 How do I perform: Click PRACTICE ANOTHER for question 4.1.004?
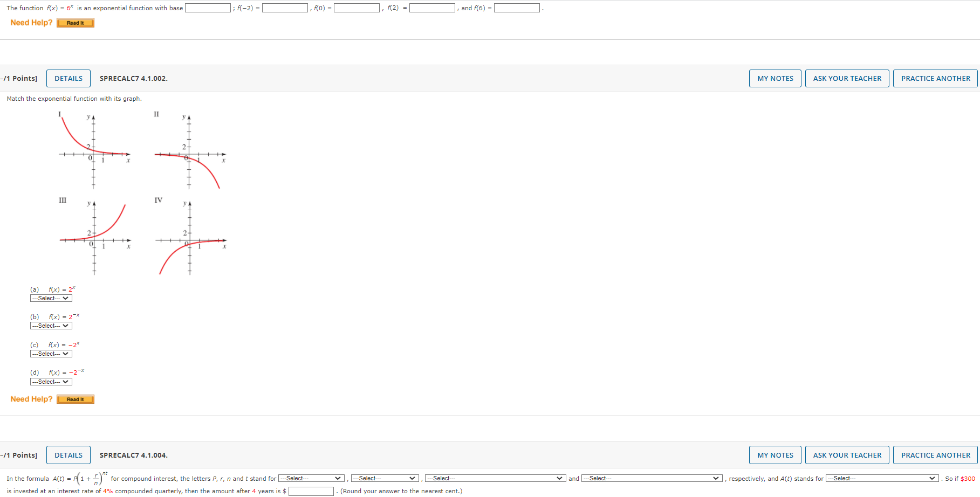tap(935, 455)
